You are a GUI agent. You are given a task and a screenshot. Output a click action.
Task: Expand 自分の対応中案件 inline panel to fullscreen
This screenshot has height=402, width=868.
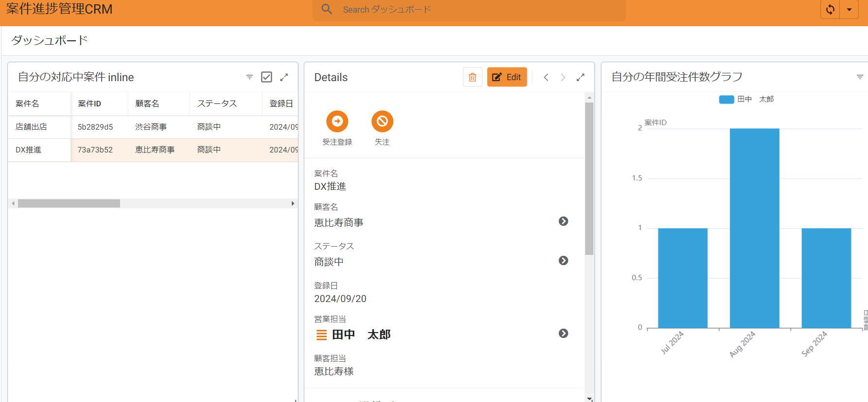click(x=284, y=77)
